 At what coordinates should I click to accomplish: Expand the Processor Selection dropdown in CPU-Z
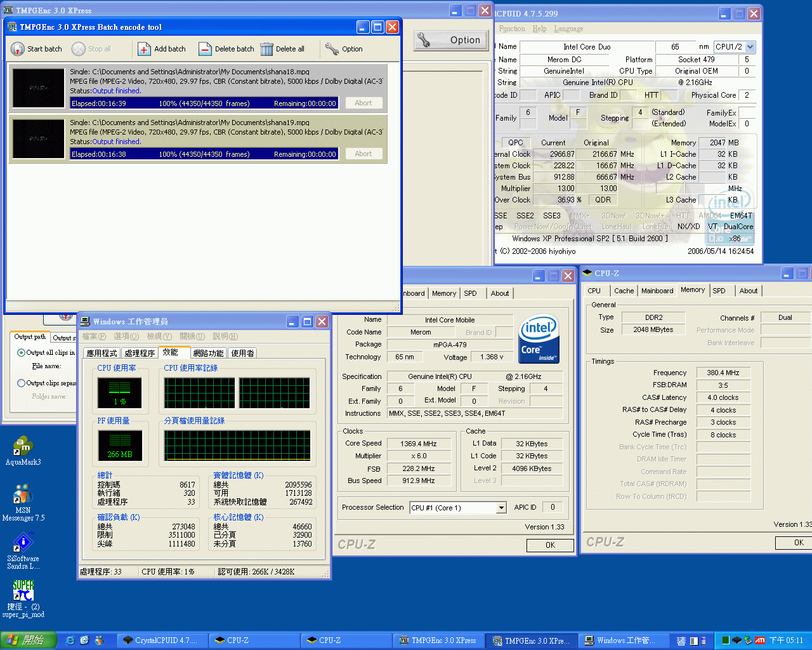tap(501, 507)
